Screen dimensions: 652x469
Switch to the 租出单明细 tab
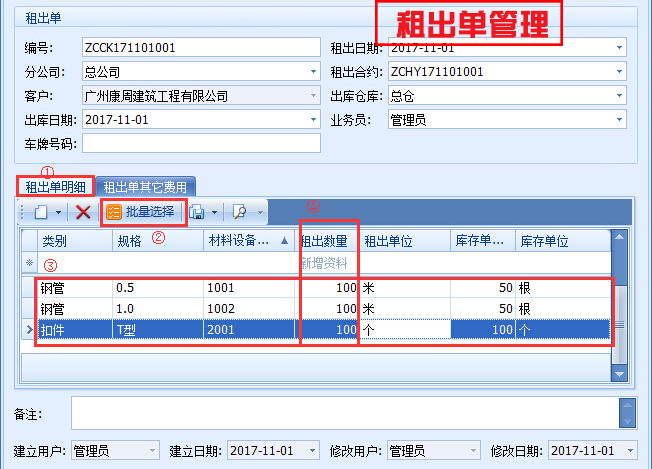[x=57, y=186]
